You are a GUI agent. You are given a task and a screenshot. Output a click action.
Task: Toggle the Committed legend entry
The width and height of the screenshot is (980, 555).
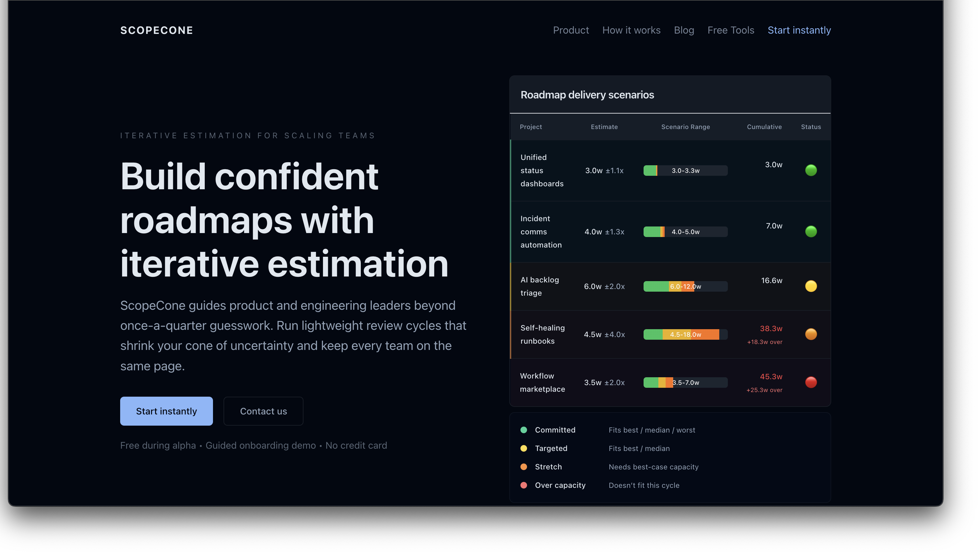point(555,430)
